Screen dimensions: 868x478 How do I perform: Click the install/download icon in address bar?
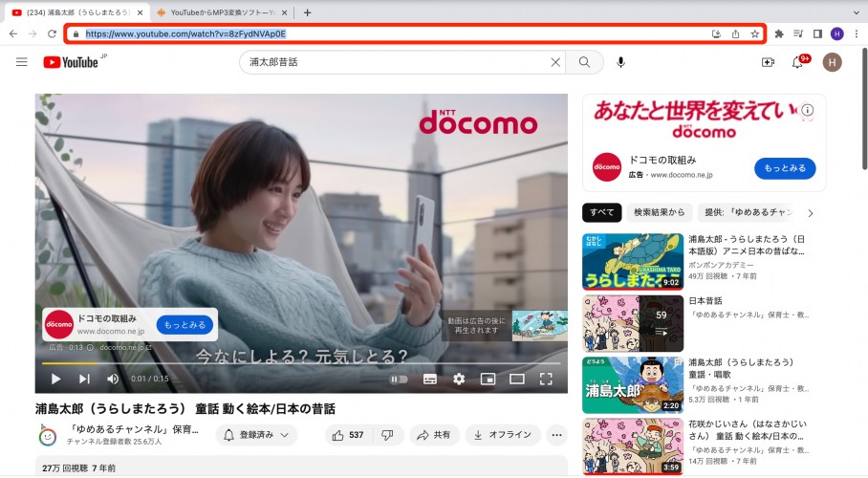(x=716, y=33)
